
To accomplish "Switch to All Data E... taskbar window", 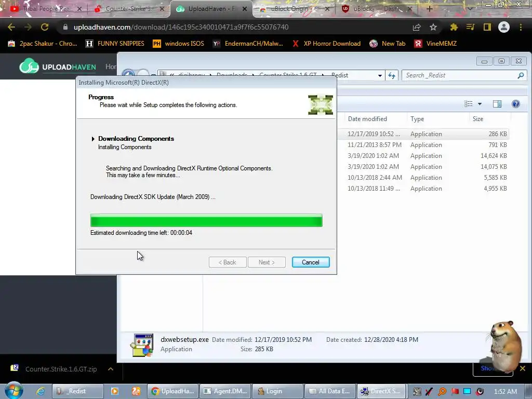I will (x=330, y=391).
